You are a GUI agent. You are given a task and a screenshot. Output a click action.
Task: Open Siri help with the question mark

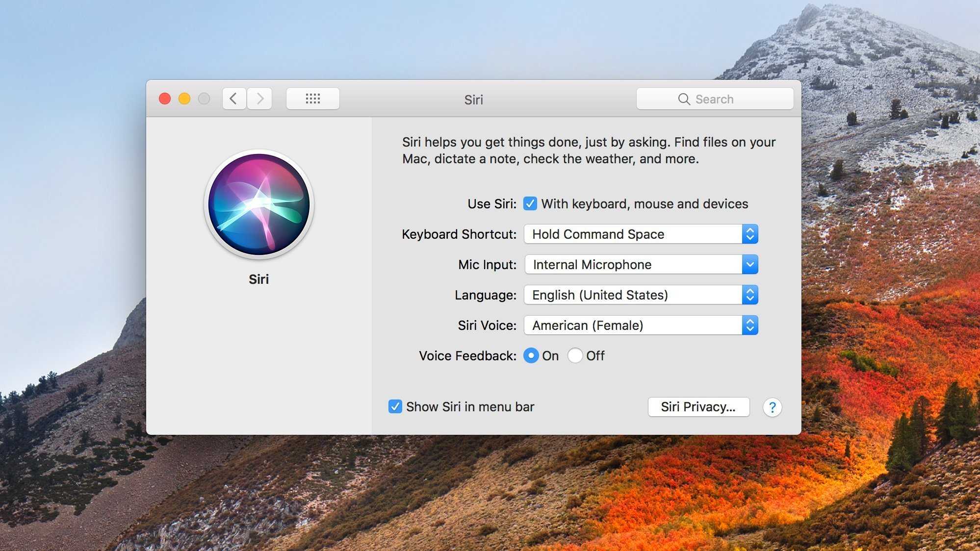[x=772, y=407]
